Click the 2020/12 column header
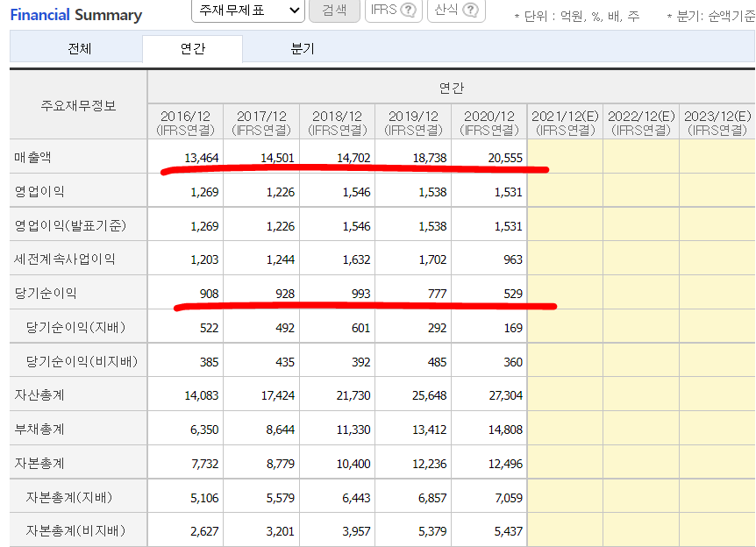This screenshot has height=547, width=756. 489,123
